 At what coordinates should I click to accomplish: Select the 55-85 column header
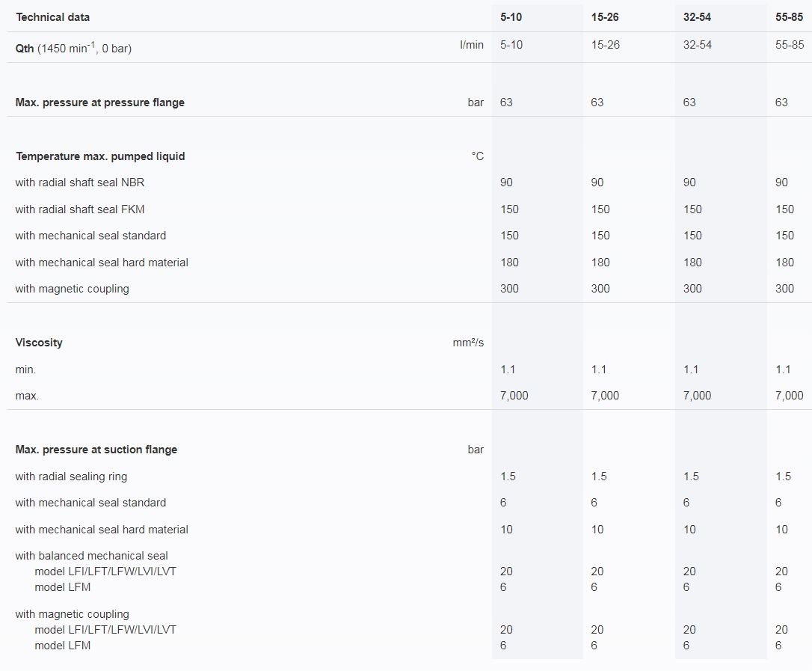790,17
